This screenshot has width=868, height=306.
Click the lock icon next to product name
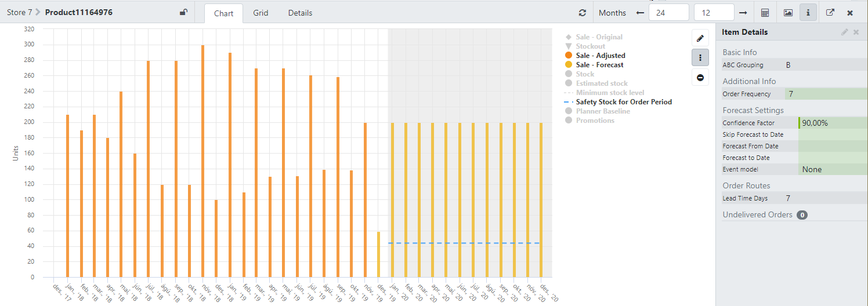[183, 13]
